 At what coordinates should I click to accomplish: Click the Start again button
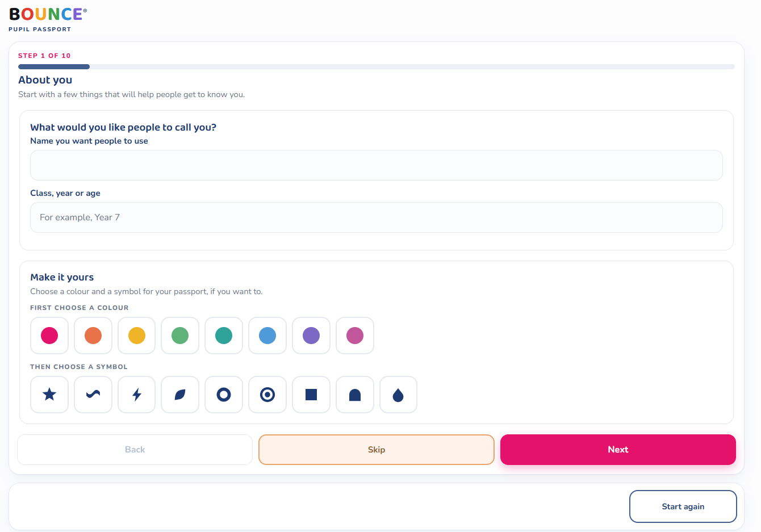[x=683, y=506]
